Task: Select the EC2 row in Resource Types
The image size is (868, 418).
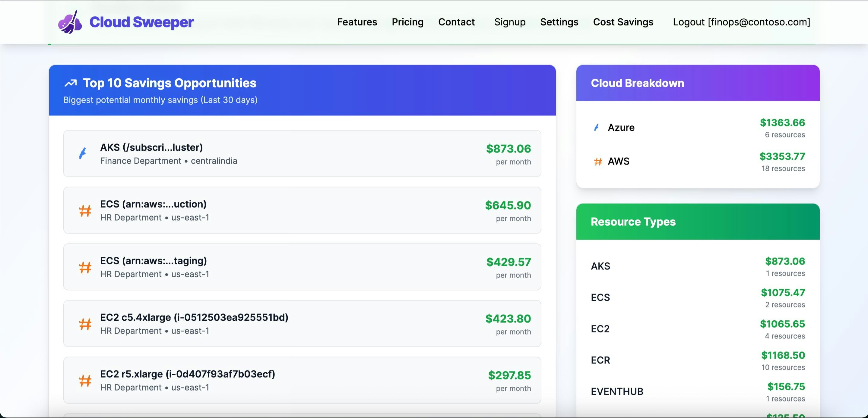Action: (x=698, y=329)
